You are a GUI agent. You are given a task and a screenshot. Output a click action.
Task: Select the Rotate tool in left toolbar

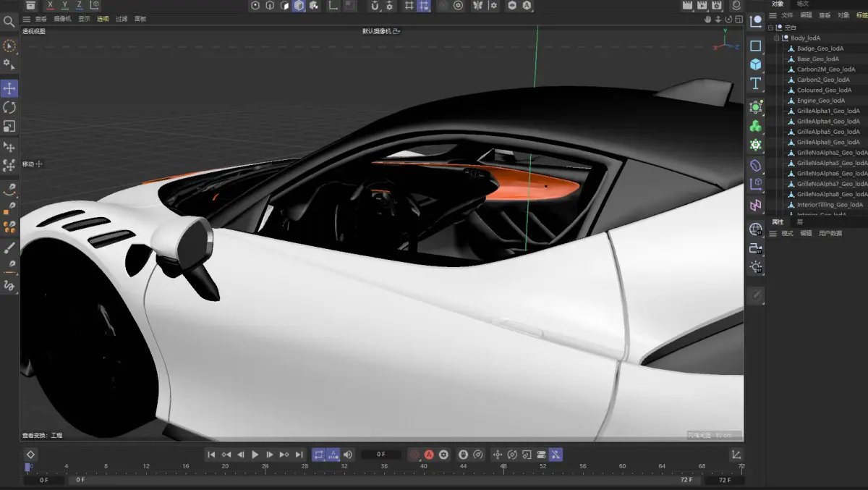9,107
